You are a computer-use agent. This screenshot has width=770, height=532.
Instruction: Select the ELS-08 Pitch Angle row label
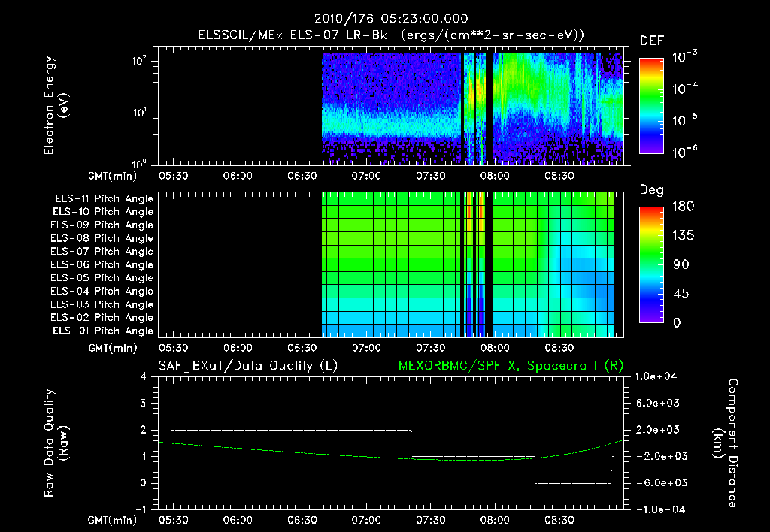click(102, 238)
